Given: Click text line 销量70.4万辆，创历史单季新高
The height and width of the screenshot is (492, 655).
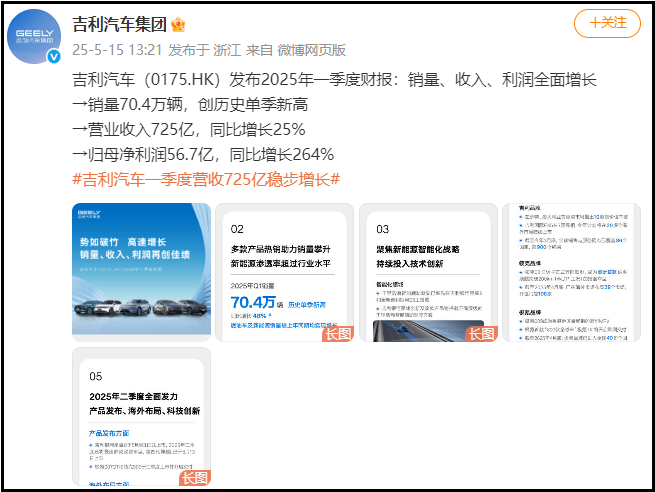Looking at the screenshot, I should click(190, 104).
